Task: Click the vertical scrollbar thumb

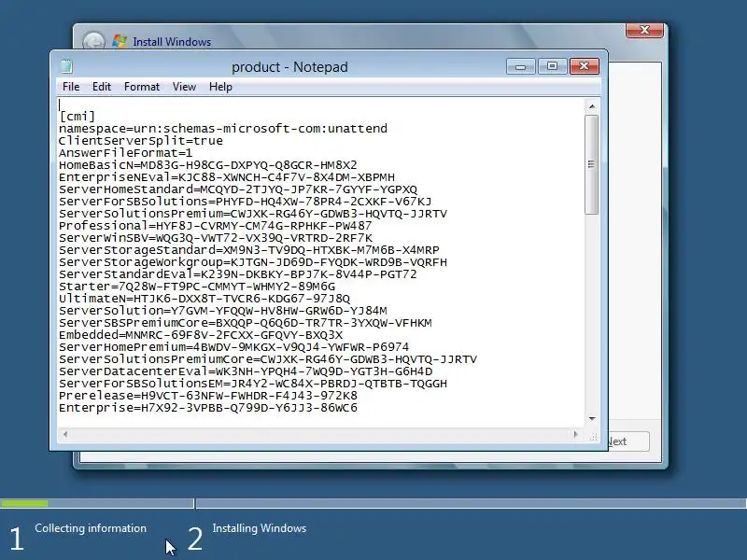Action: [x=592, y=164]
